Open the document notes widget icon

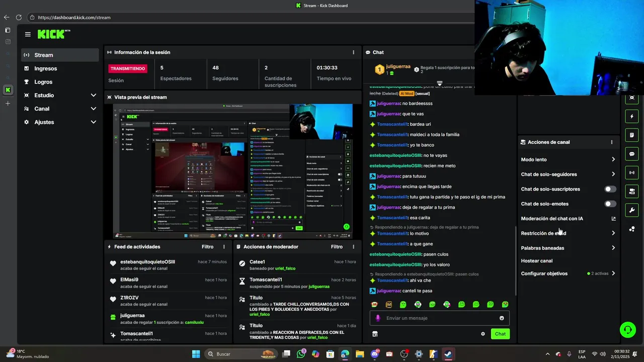(632, 135)
